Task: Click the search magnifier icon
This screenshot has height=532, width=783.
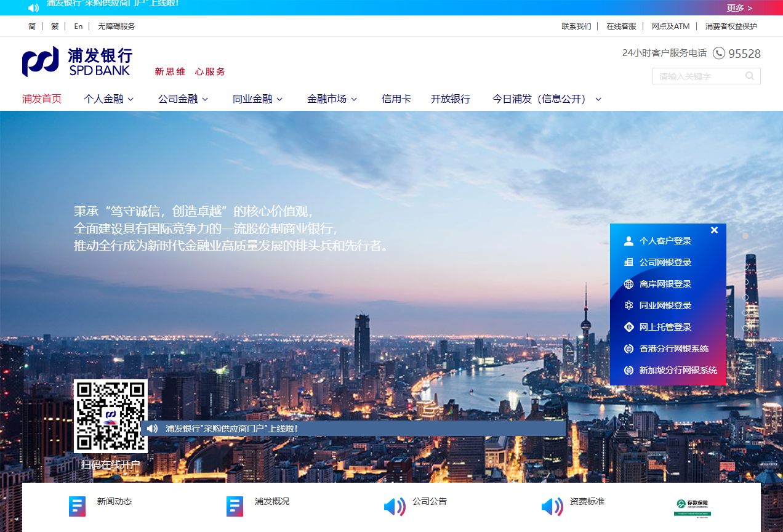Action: (750, 76)
